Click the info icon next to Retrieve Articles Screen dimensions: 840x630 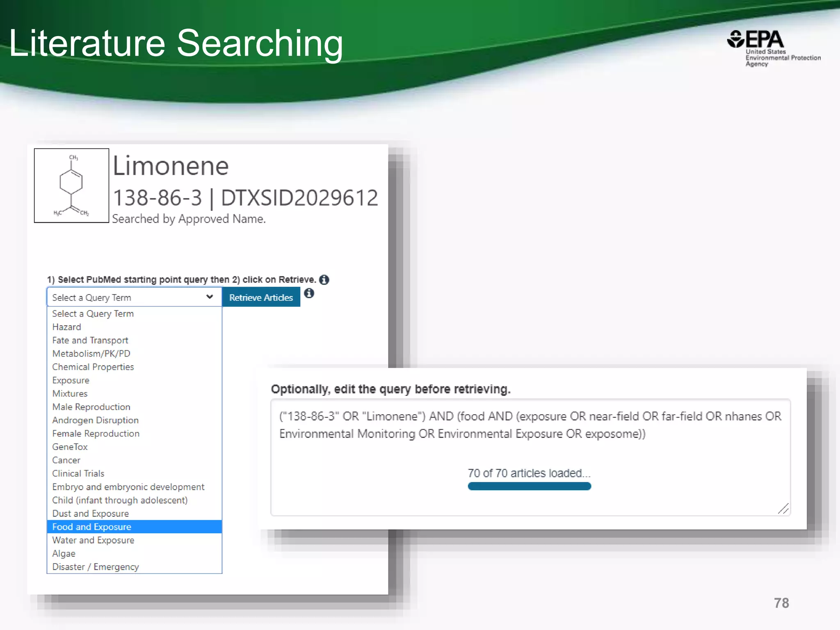tap(309, 293)
